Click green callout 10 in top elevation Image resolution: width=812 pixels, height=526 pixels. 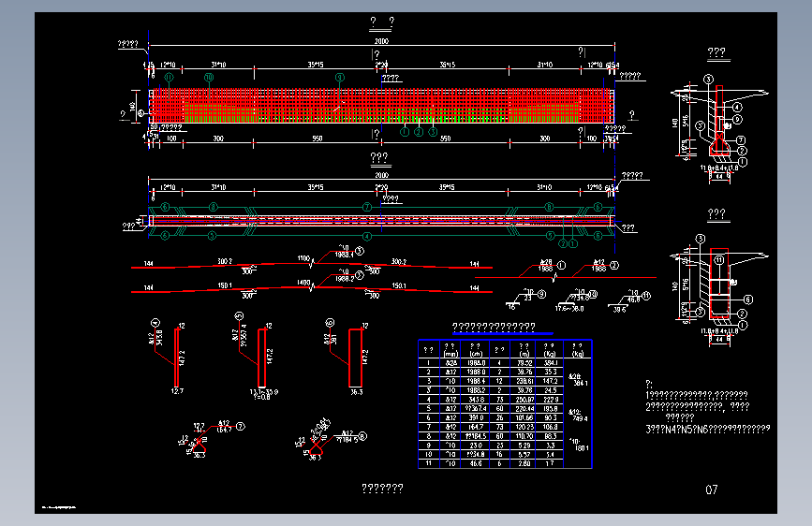pos(209,77)
